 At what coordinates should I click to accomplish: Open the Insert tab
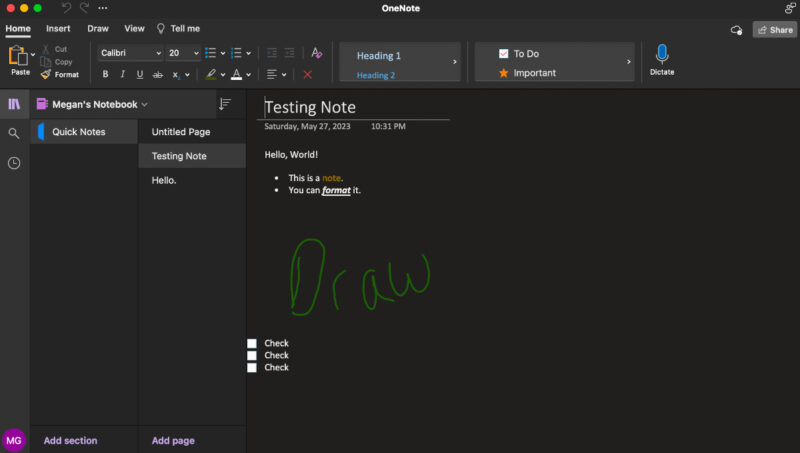(58, 29)
